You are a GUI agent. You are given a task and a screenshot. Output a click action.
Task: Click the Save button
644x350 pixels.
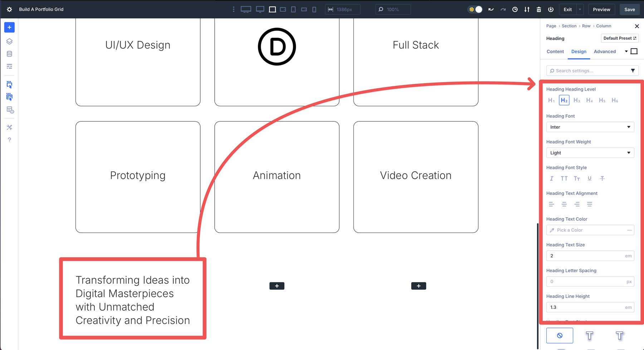(629, 9)
